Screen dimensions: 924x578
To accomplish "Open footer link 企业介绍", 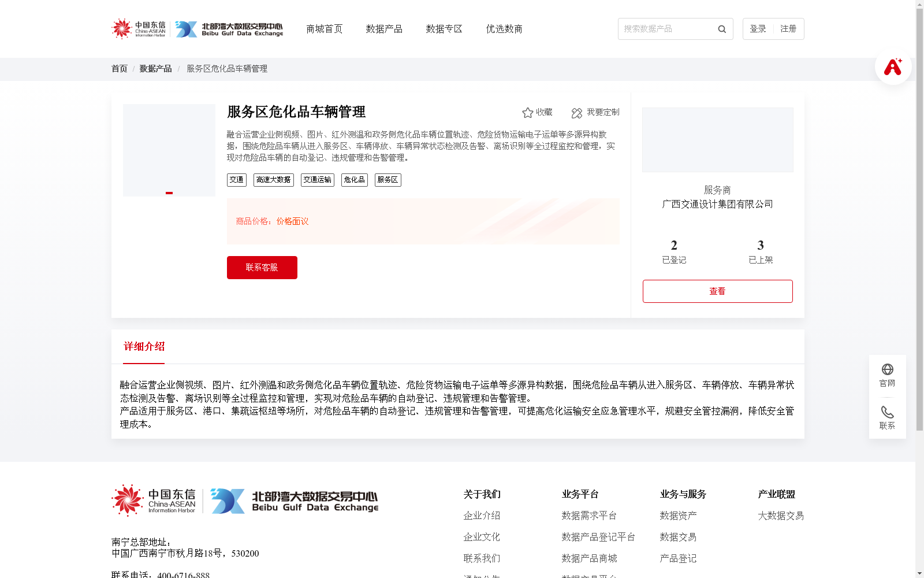I will pyautogui.click(x=482, y=516).
